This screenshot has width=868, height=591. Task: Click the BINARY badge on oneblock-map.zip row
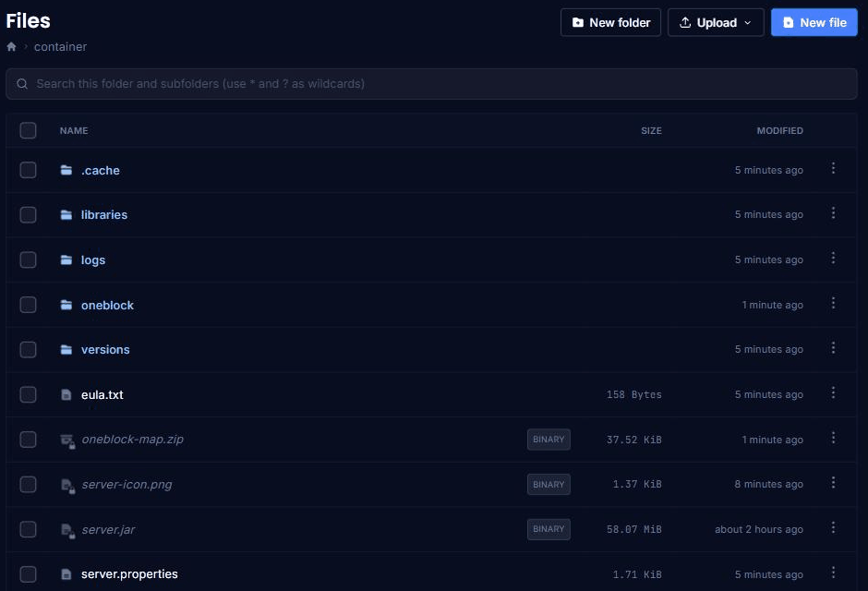point(549,440)
